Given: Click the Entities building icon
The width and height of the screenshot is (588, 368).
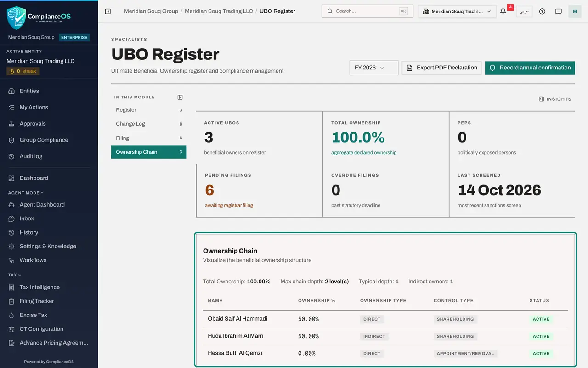Looking at the screenshot, I should (x=11, y=91).
